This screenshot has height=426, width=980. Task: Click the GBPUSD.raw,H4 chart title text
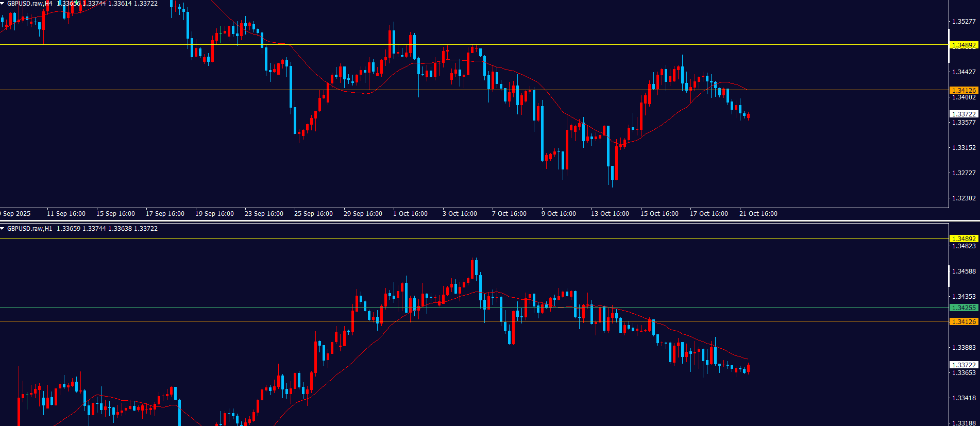[29, 4]
